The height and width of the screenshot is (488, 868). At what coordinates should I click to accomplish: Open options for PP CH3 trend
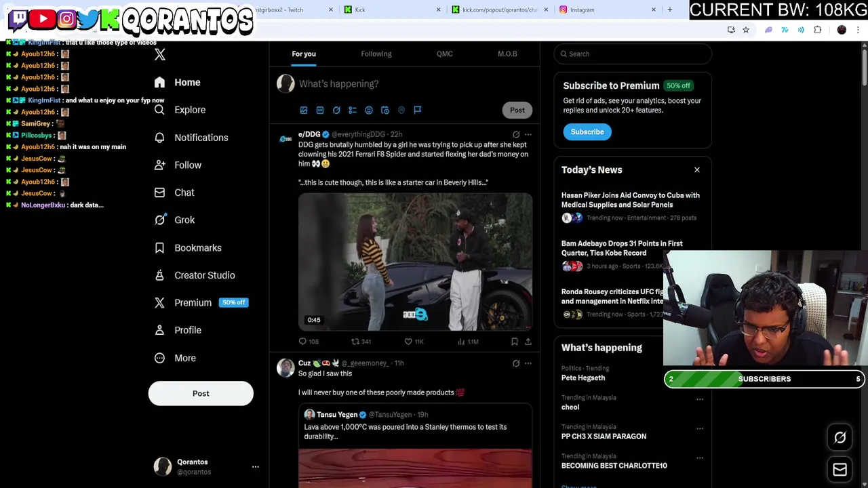pos(700,428)
